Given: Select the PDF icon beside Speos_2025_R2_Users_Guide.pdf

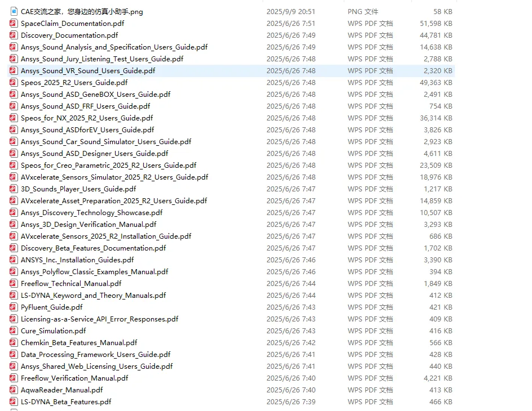Looking at the screenshot, I should click(14, 83).
